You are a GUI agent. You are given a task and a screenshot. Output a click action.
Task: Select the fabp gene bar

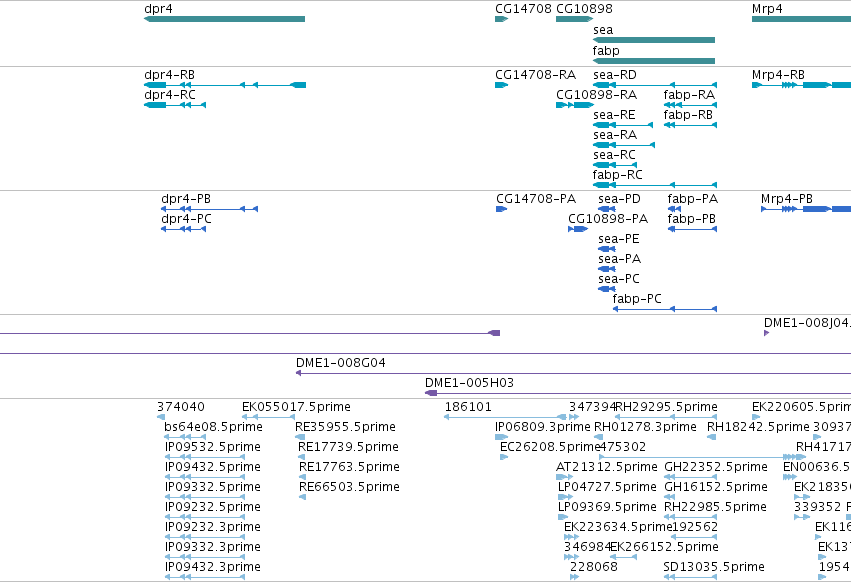click(x=653, y=60)
